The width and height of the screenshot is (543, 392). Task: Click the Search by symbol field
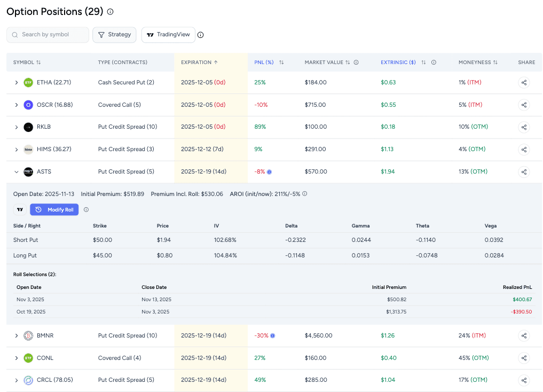(x=48, y=34)
